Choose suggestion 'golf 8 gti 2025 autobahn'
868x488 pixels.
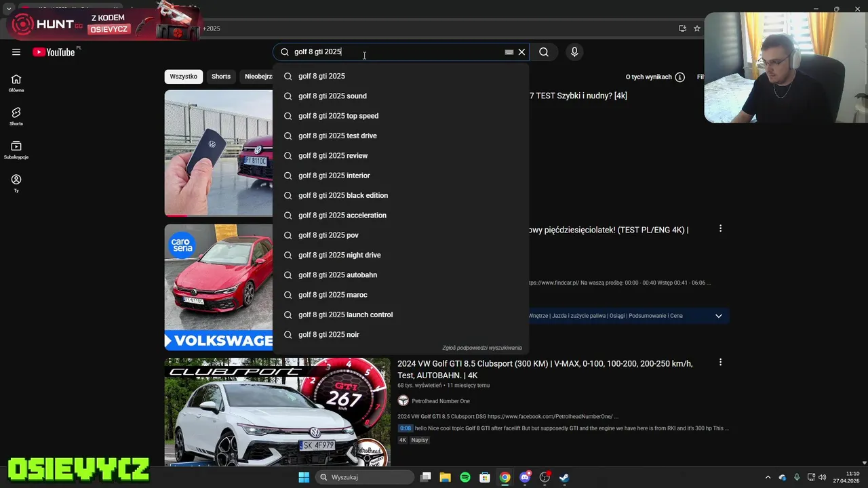click(401, 275)
